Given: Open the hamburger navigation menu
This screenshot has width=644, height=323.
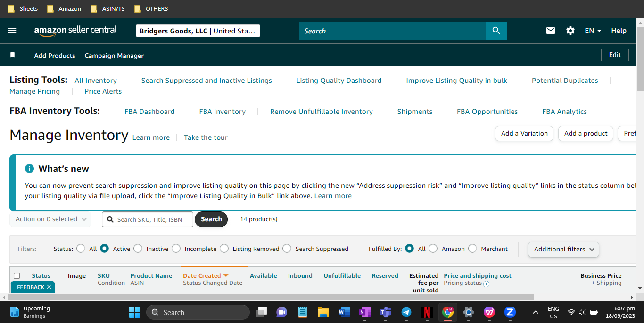Looking at the screenshot, I should pos(12,31).
